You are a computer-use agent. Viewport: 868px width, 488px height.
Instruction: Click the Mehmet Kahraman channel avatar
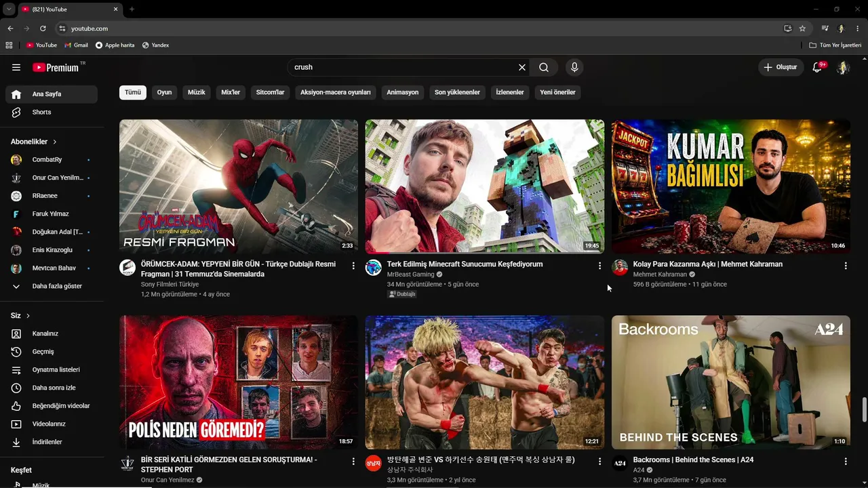pyautogui.click(x=620, y=268)
